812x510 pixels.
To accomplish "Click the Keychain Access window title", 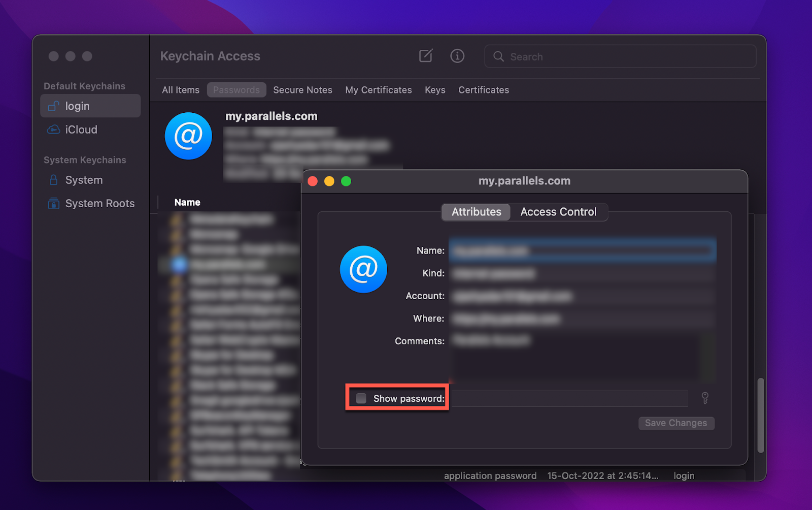I will [x=210, y=56].
